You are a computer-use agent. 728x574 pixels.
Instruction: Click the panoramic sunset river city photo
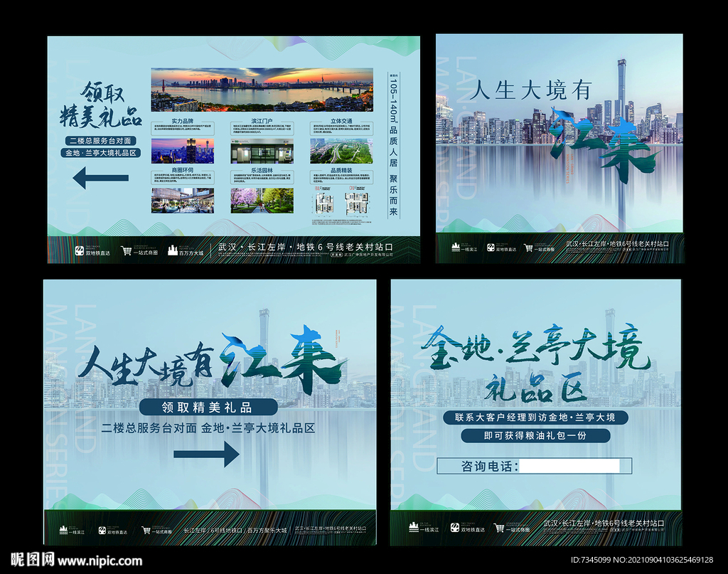pyautogui.click(x=262, y=90)
